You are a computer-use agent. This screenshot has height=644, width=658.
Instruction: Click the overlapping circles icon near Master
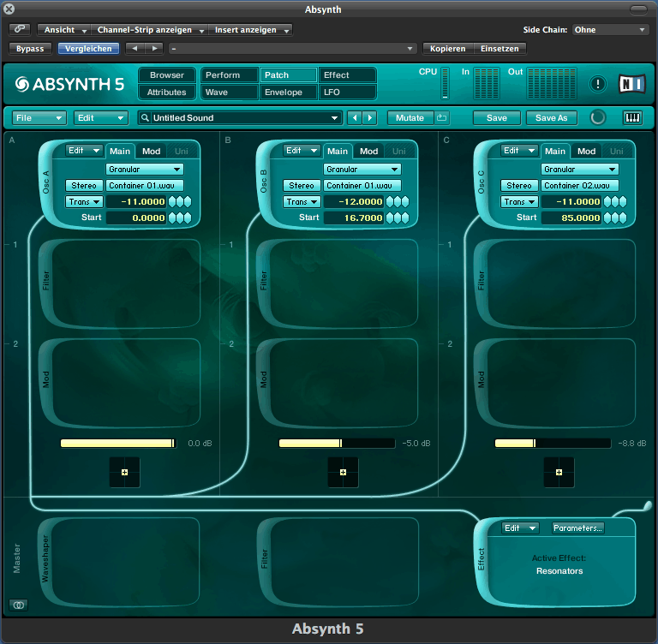18,605
